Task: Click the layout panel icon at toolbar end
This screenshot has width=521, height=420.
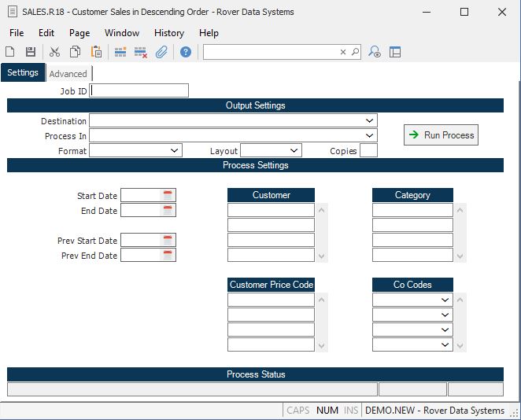Action: (395, 52)
